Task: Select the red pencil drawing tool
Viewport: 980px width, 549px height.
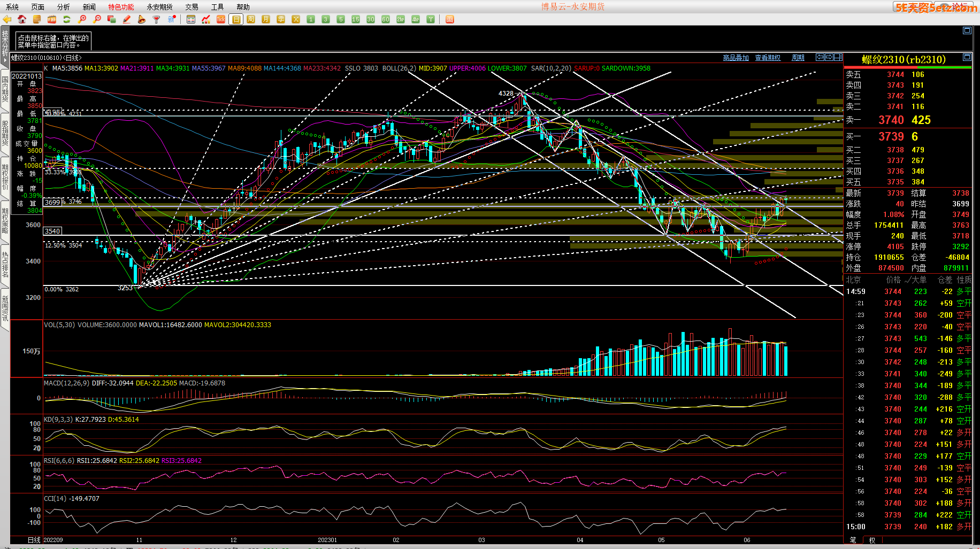Action: [x=127, y=19]
